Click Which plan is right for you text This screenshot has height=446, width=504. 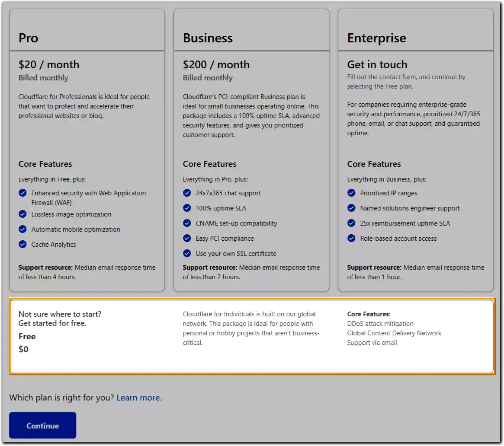click(62, 398)
